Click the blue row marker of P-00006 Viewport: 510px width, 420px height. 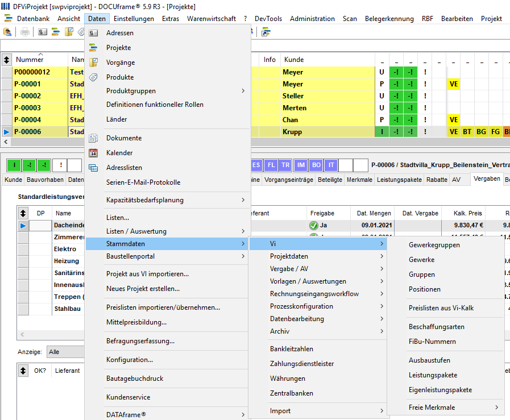coord(6,132)
